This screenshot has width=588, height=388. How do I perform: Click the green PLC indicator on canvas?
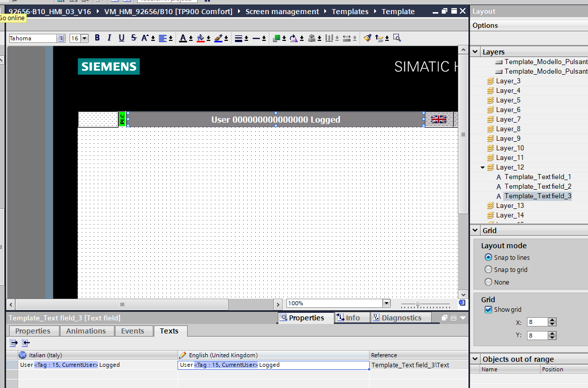pyautogui.click(x=122, y=120)
